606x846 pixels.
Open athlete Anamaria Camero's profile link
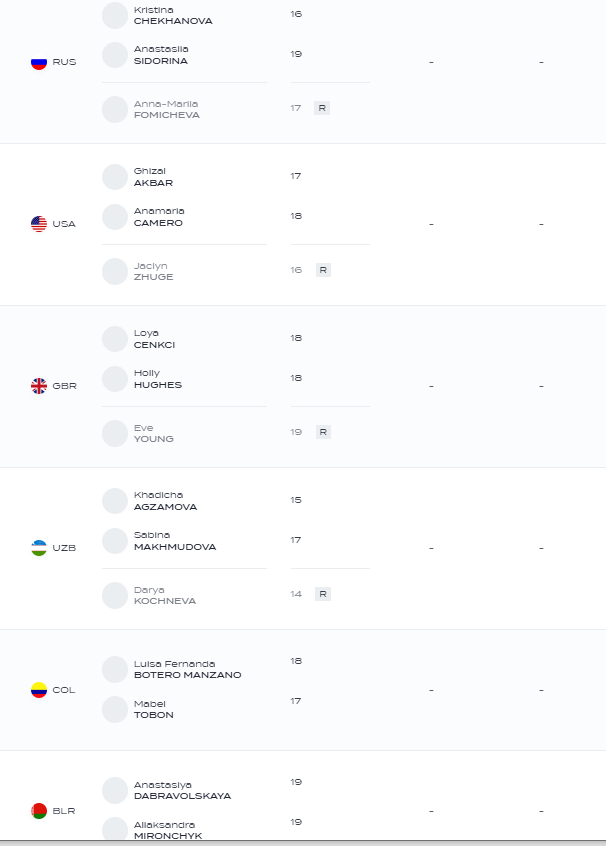pos(159,217)
